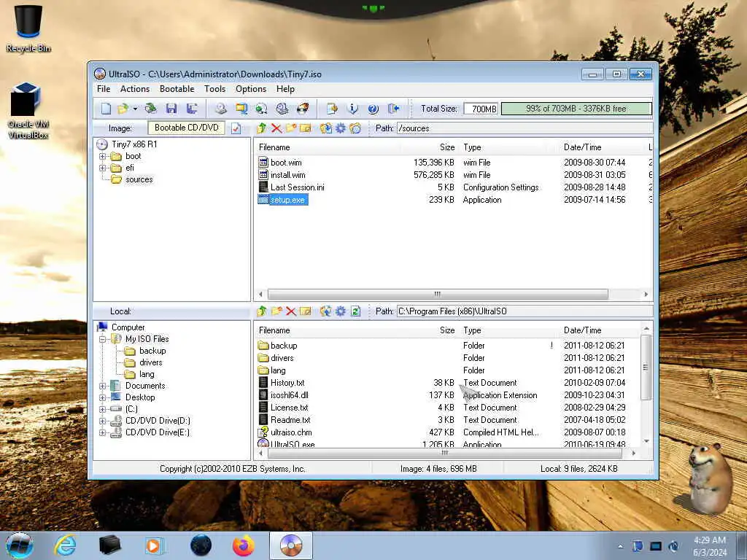The height and width of the screenshot is (560, 747).
Task: Click the red X delete icon in local toolbar
Action: point(291,311)
